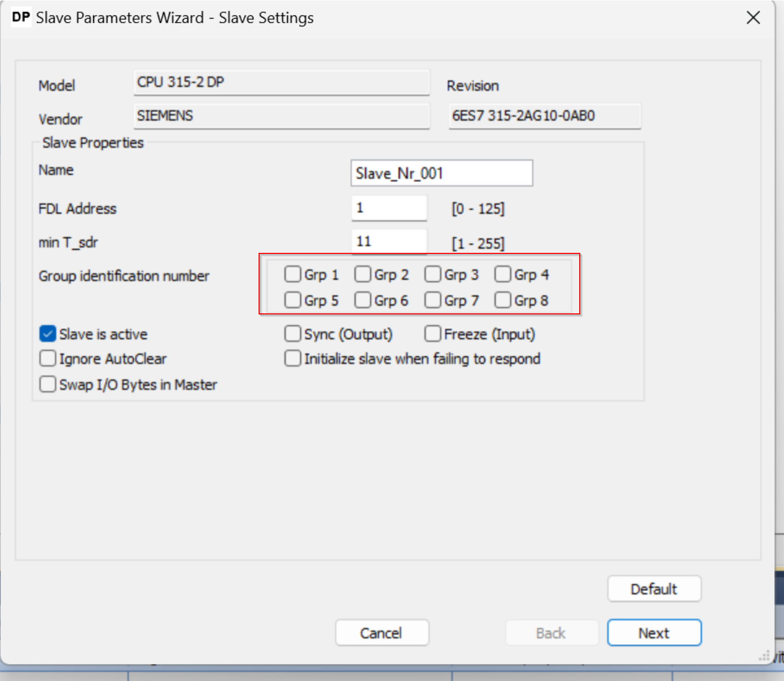Toggle the Grp 6 checkbox
Screen dimensions: 784x681
click(363, 300)
